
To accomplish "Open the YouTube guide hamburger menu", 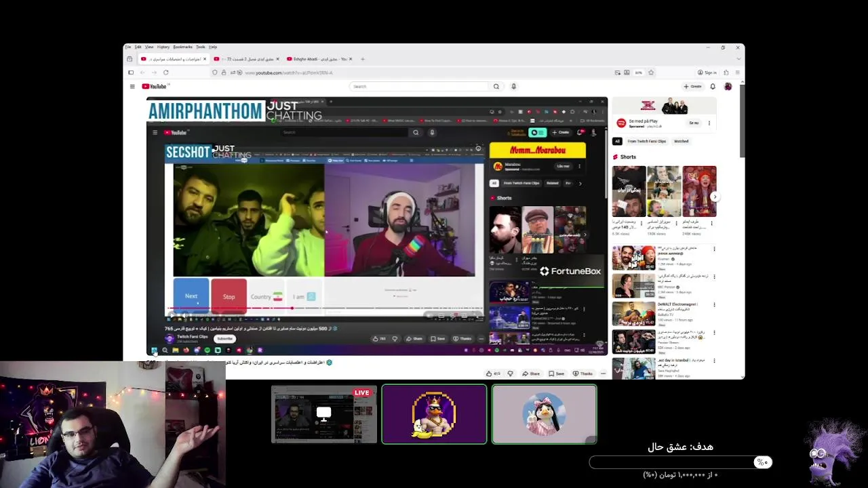I will 132,86.
